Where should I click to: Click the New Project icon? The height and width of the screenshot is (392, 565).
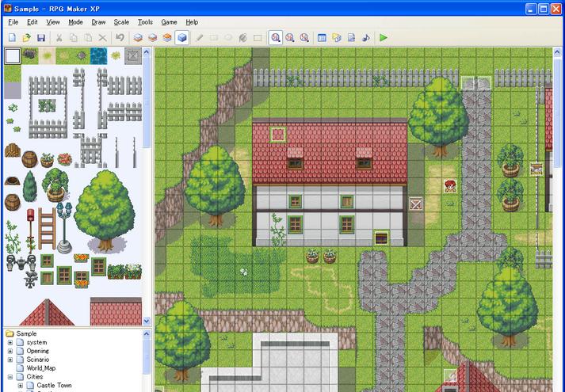point(12,37)
